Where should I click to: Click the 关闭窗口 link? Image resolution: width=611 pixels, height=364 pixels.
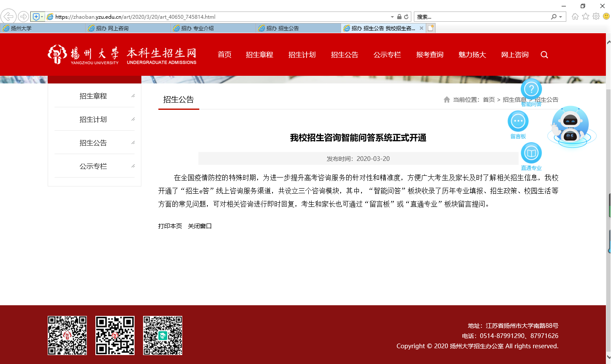[200, 226]
